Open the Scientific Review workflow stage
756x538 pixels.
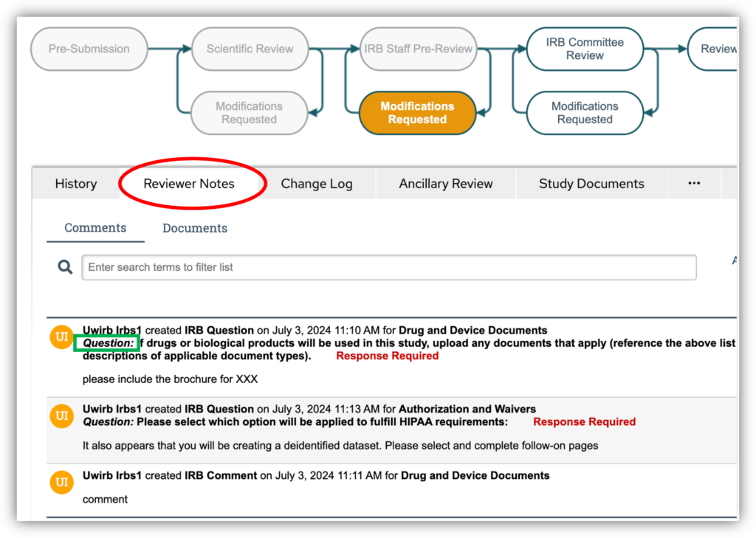click(x=250, y=49)
